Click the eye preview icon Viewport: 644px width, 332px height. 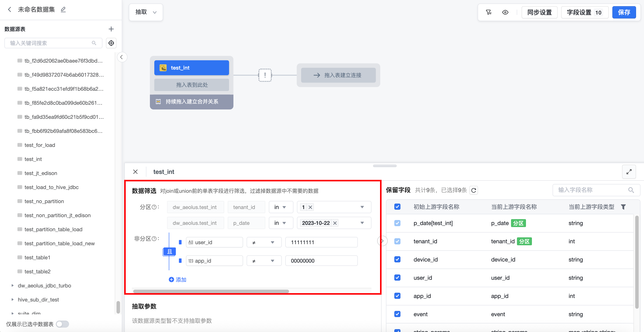505,12
